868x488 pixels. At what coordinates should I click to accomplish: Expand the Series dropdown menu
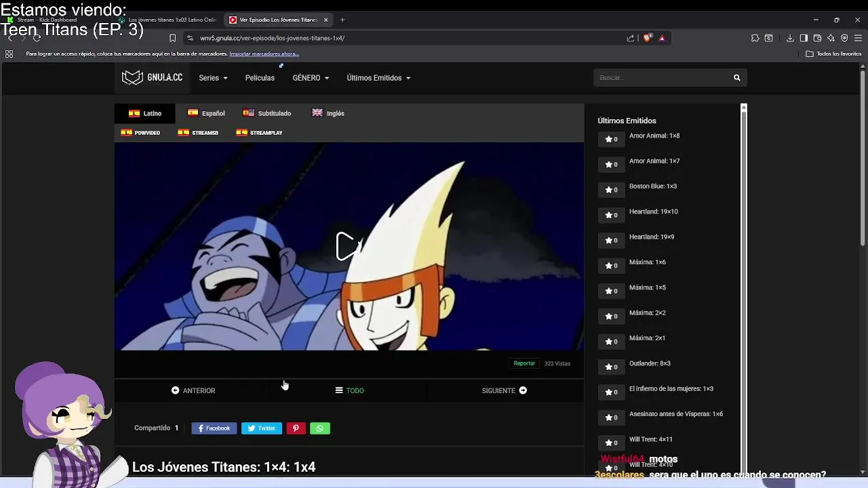tap(213, 78)
